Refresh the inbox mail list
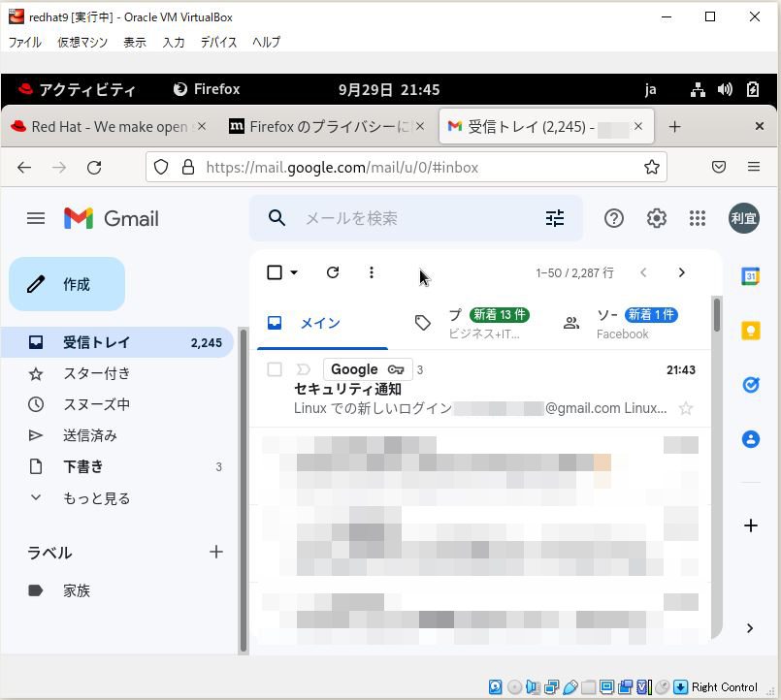 (x=332, y=272)
